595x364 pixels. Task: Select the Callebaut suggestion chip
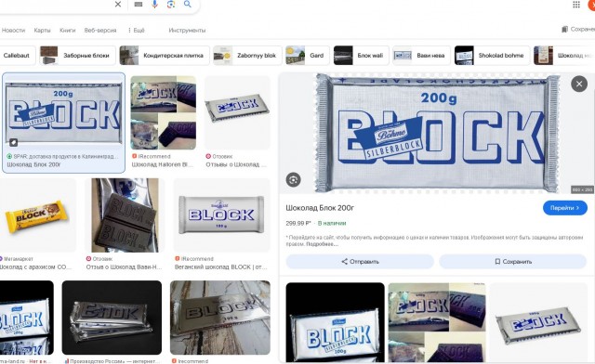(x=17, y=56)
